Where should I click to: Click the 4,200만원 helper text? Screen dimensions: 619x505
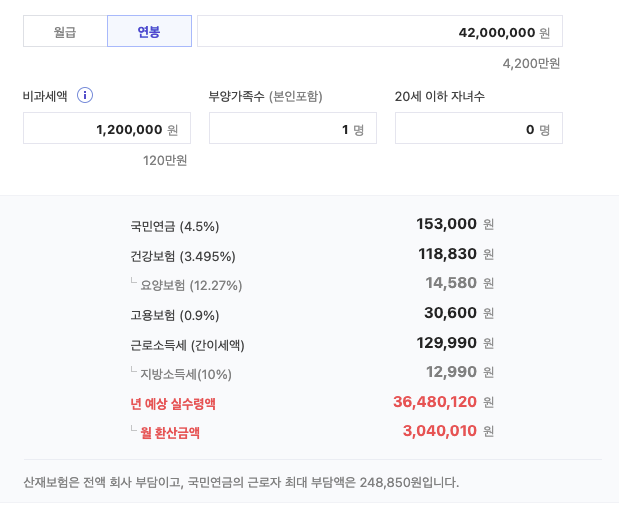point(531,64)
